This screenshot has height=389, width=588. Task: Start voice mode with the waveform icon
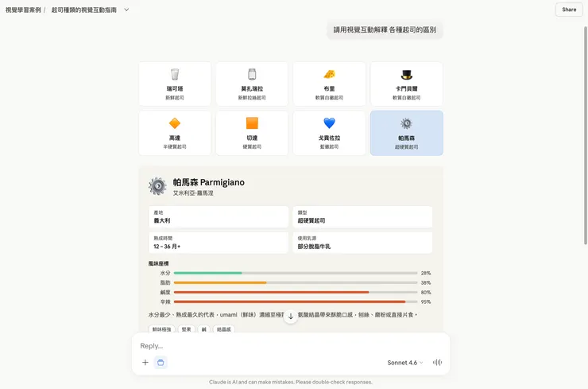tap(437, 362)
